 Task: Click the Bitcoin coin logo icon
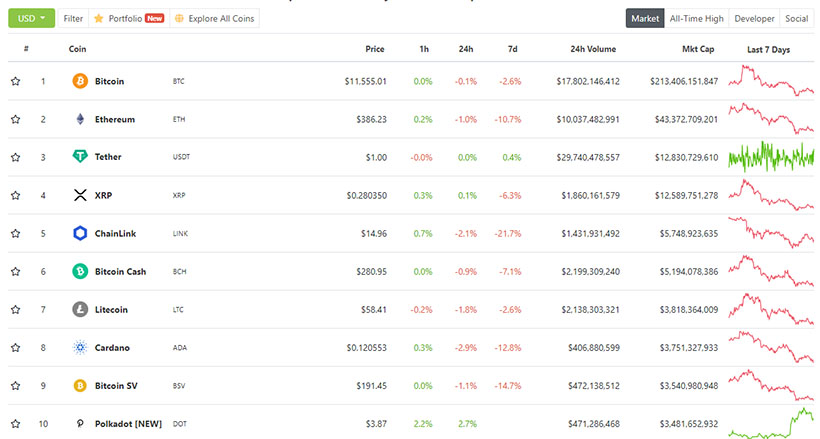coord(80,81)
